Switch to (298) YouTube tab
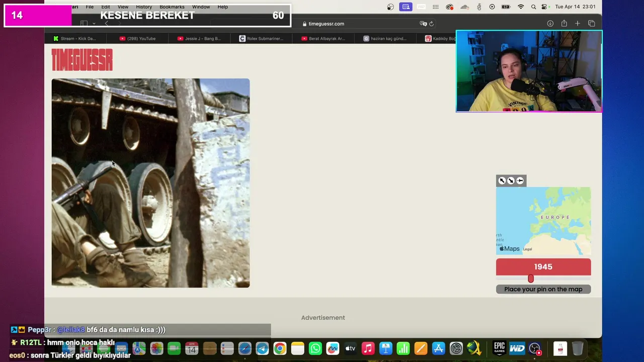The width and height of the screenshot is (644, 362). (x=137, y=38)
